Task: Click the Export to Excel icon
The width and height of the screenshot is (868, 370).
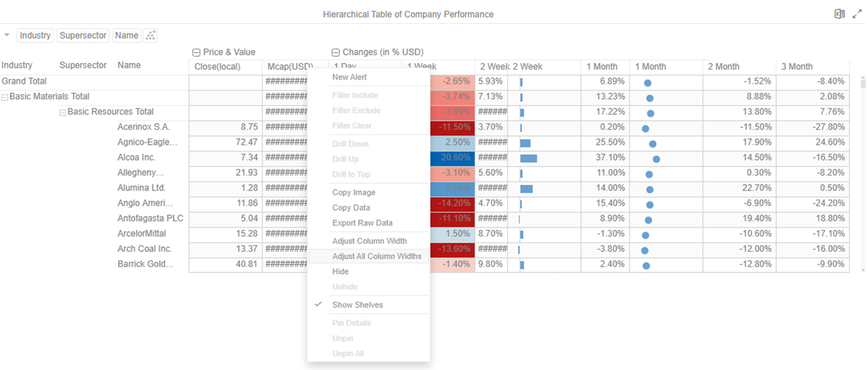Action: coord(839,14)
